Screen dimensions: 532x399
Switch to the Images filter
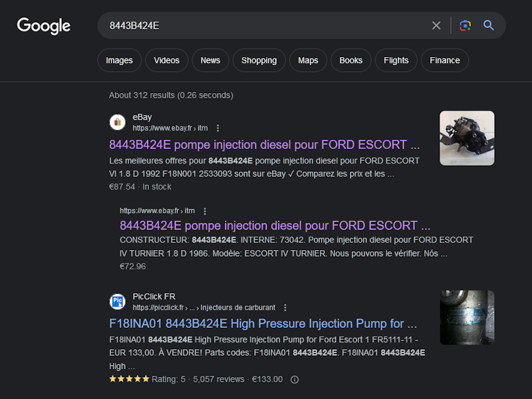coord(119,61)
